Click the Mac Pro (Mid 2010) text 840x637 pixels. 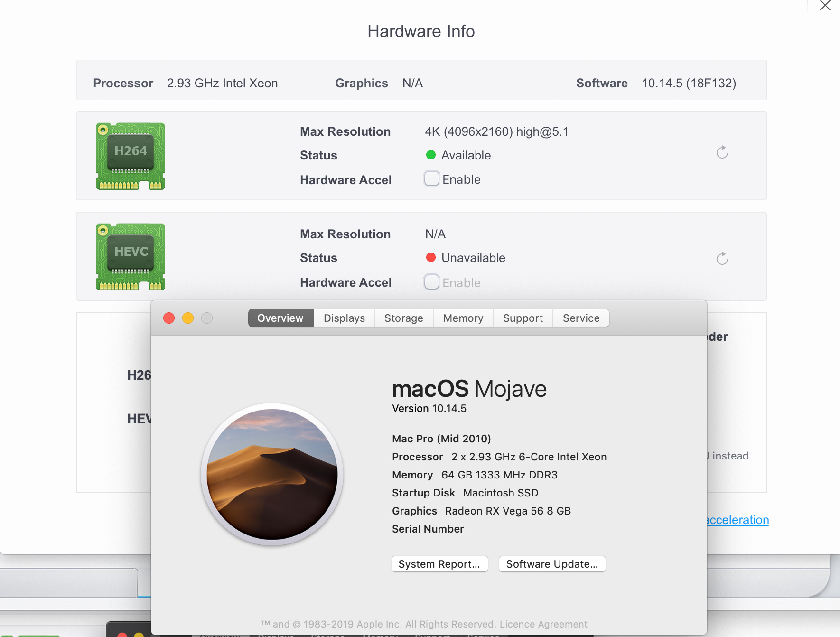click(x=441, y=439)
